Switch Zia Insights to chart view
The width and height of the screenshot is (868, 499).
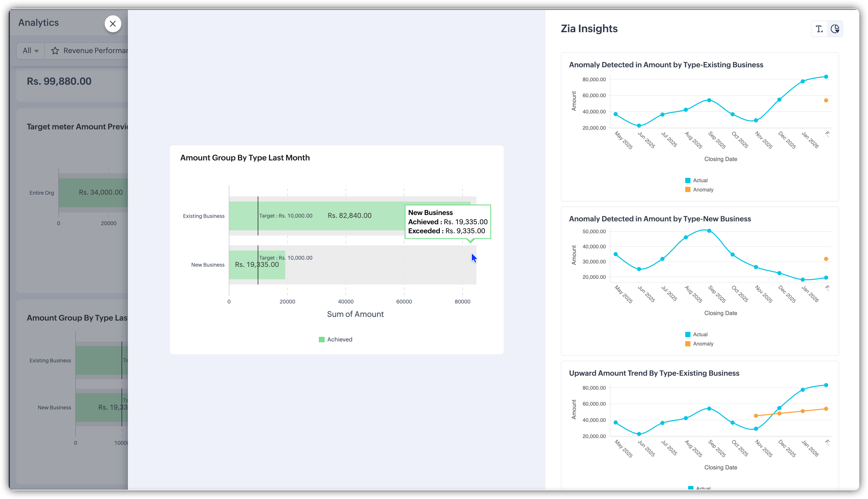[x=835, y=29]
